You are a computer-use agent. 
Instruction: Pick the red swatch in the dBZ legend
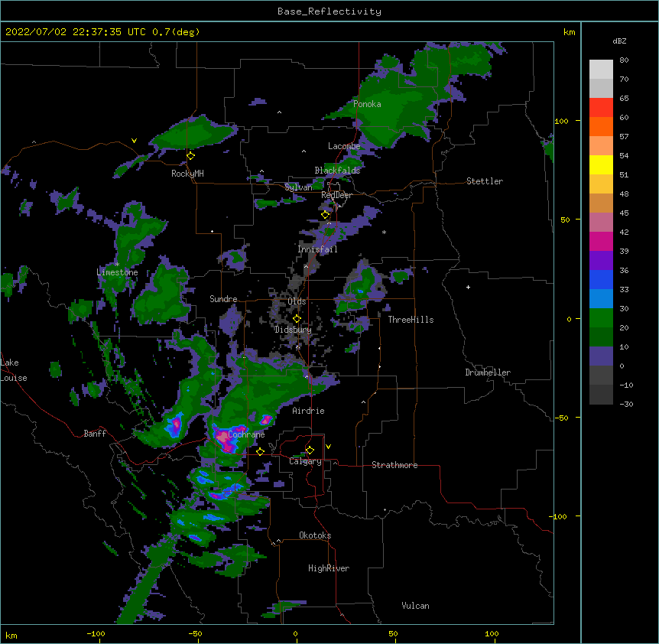(601, 108)
